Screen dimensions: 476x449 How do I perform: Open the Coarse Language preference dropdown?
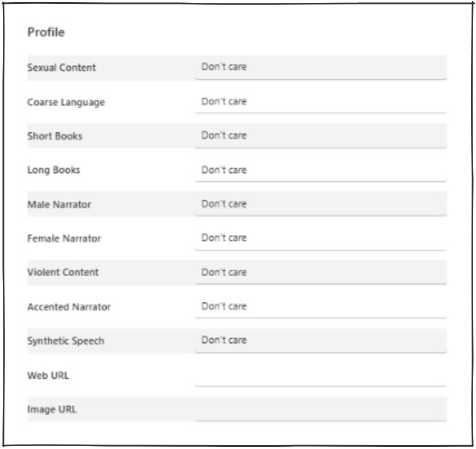coord(320,102)
